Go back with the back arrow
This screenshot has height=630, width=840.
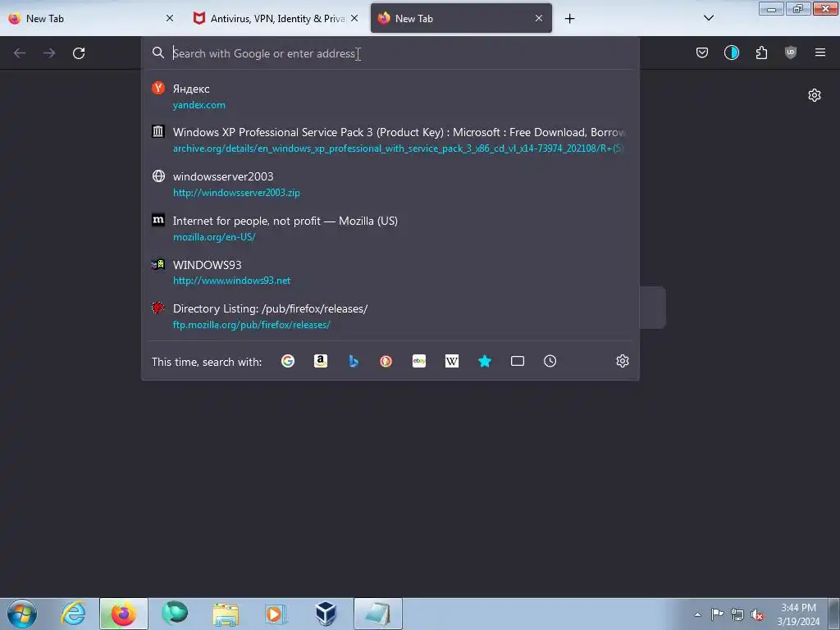pyautogui.click(x=20, y=53)
